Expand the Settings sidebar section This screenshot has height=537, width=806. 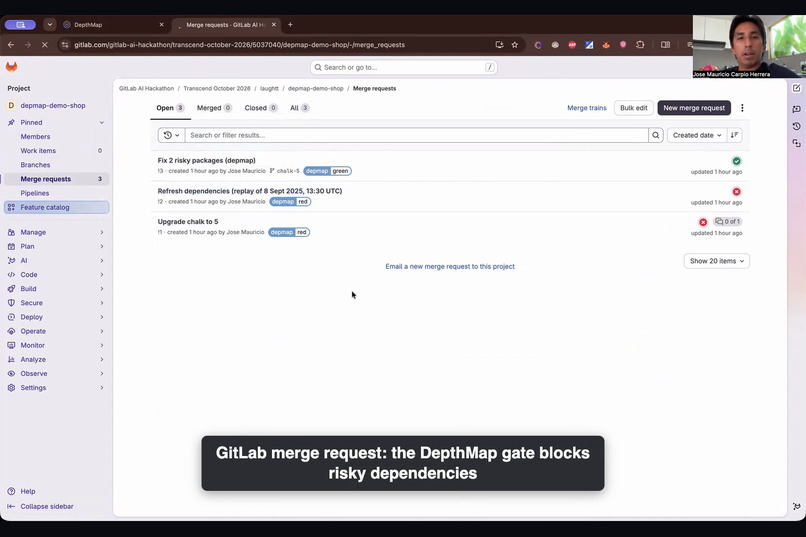click(56, 388)
